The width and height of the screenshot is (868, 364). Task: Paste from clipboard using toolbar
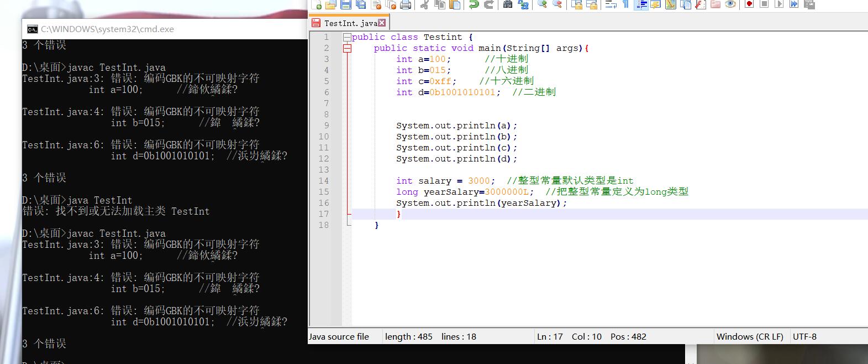coord(455,4)
